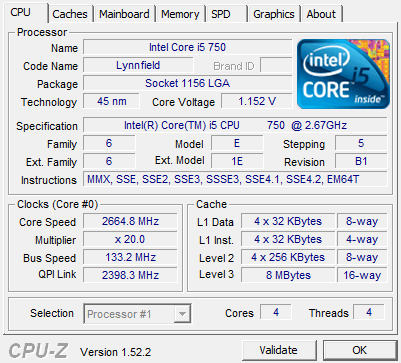The image size is (401, 363).
Task: Click the Level 3 size 8 MBytes
Action: click(x=288, y=275)
